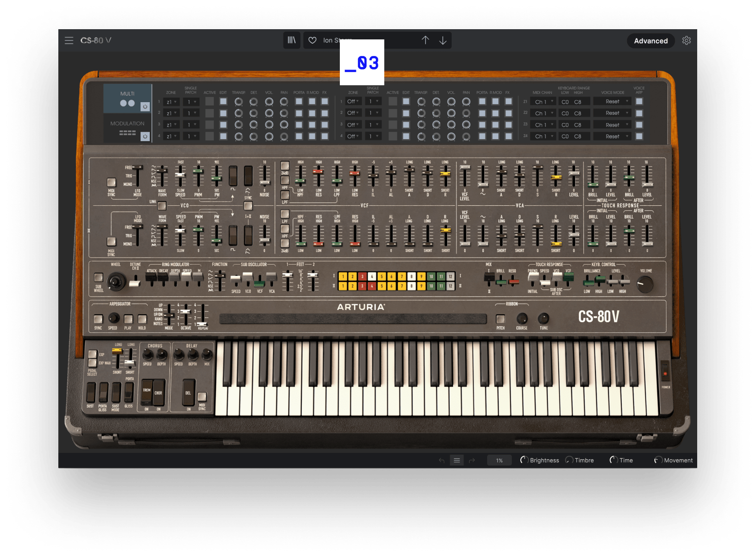Open the preset library browser
Screen dimensions: 756x556
(x=292, y=40)
